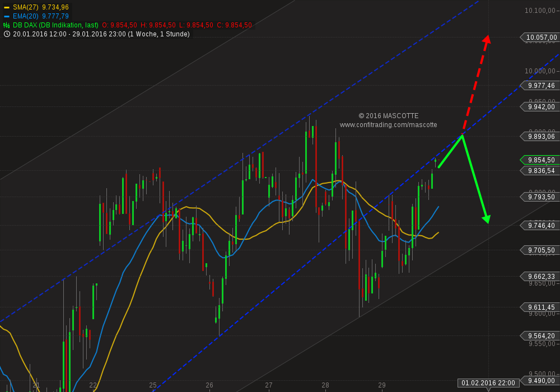Click the 10.100,00 price axis label

click(x=540, y=11)
